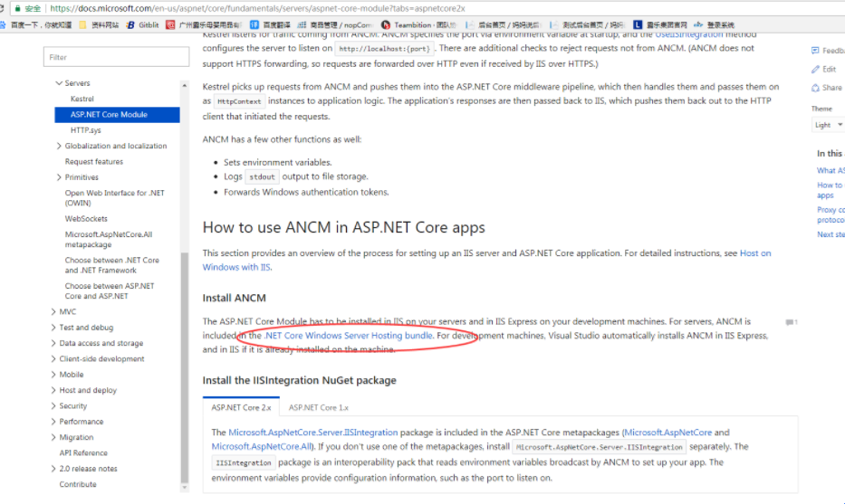This screenshot has width=845, height=504.
Task: Open the Gitblit bookmark
Action: coord(142,24)
